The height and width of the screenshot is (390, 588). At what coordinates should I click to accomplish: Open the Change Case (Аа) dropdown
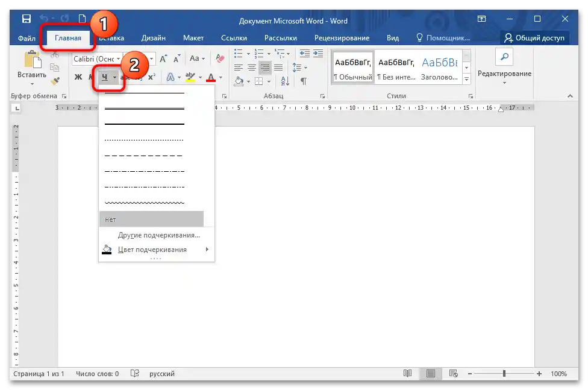[197, 58]
